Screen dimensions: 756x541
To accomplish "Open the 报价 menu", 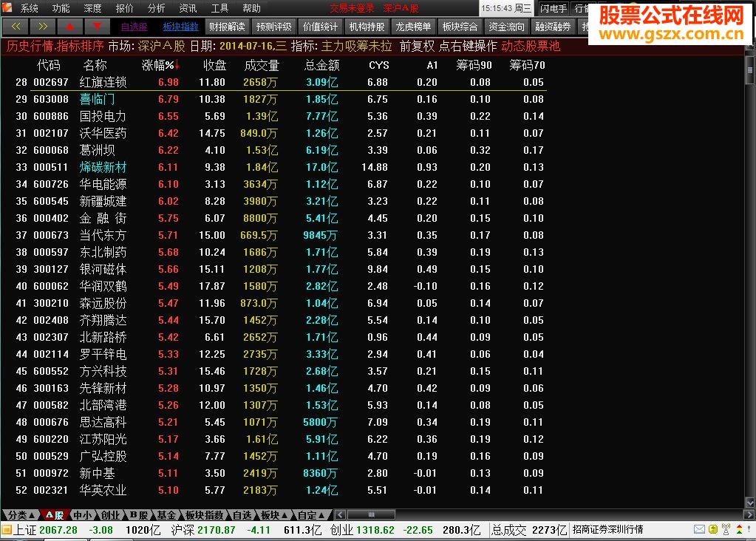I will point(124,8).
